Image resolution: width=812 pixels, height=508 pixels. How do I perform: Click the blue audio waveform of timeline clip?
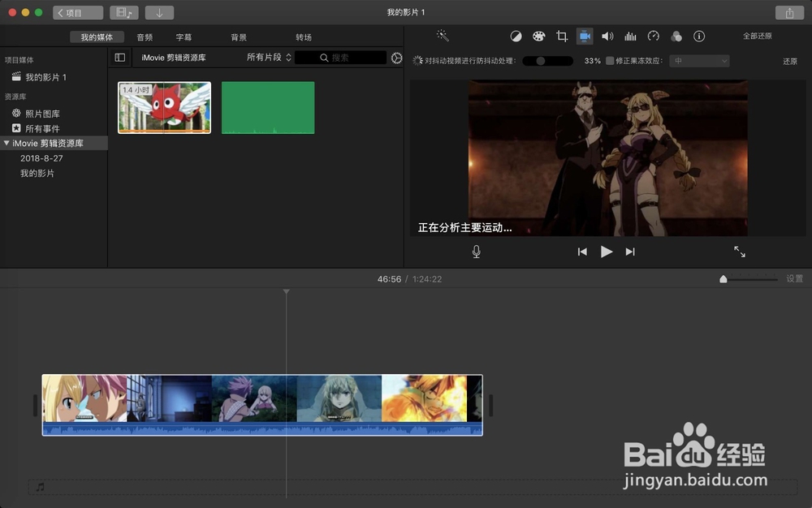click(262, 428)
